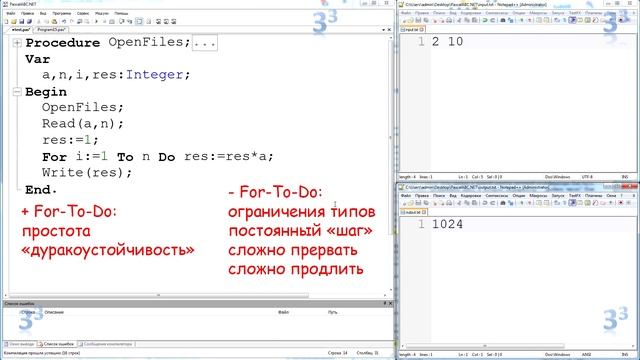Click Путь column header in error list
This screenshot has height=360, width=640.
pyautogui.click(x=333, y=312)
